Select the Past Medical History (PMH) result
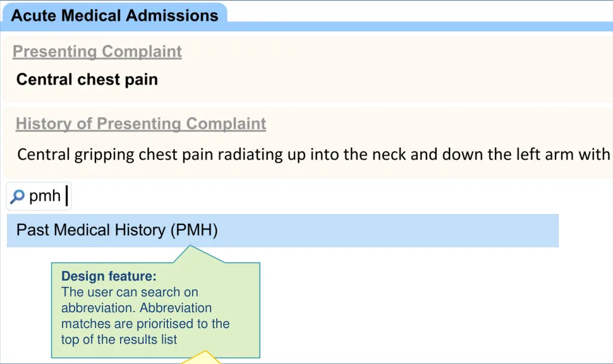The height and width of the screenshot is (364, 613). pos(117,230)
